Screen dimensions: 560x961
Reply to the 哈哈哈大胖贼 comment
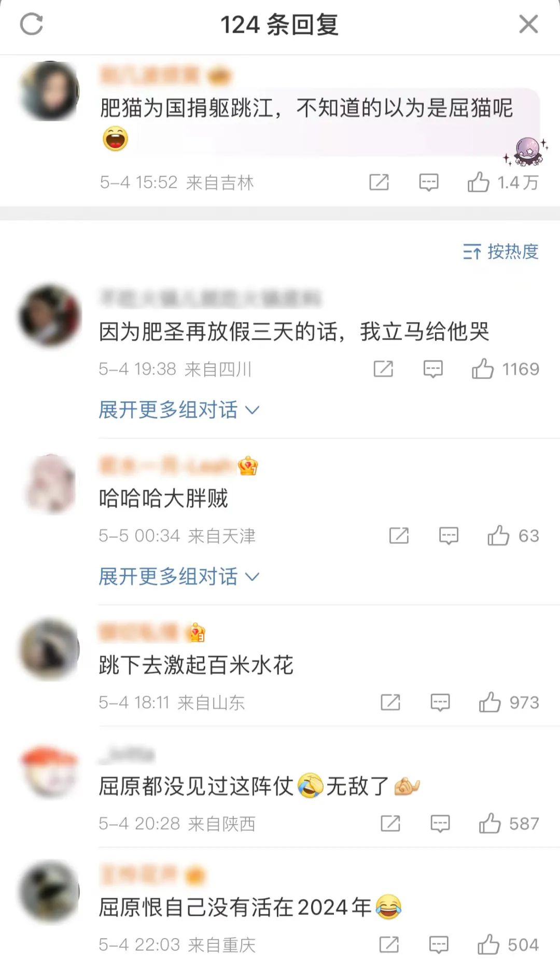[x=449, y=536]
